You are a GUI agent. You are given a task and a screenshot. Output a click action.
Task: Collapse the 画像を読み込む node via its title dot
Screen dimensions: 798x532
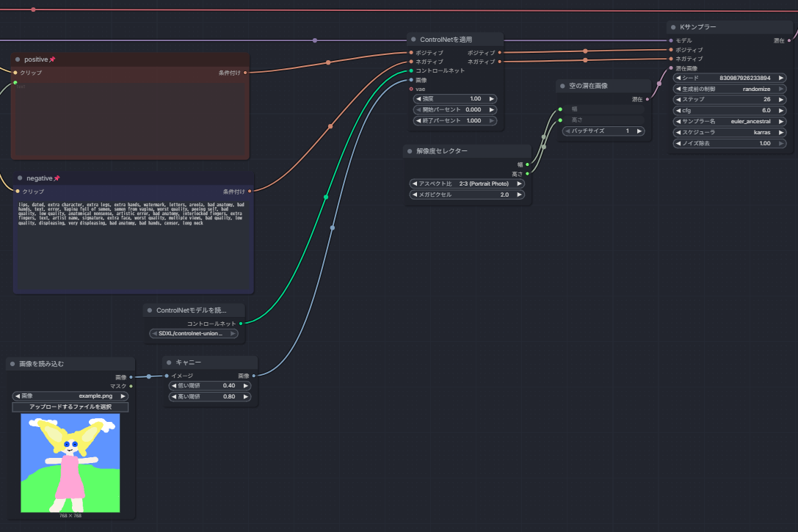coord(12,364)
